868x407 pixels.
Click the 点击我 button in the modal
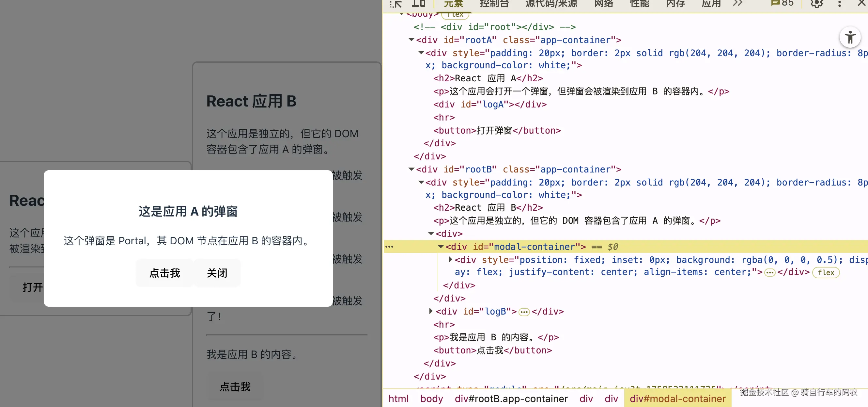pos(164,273)
